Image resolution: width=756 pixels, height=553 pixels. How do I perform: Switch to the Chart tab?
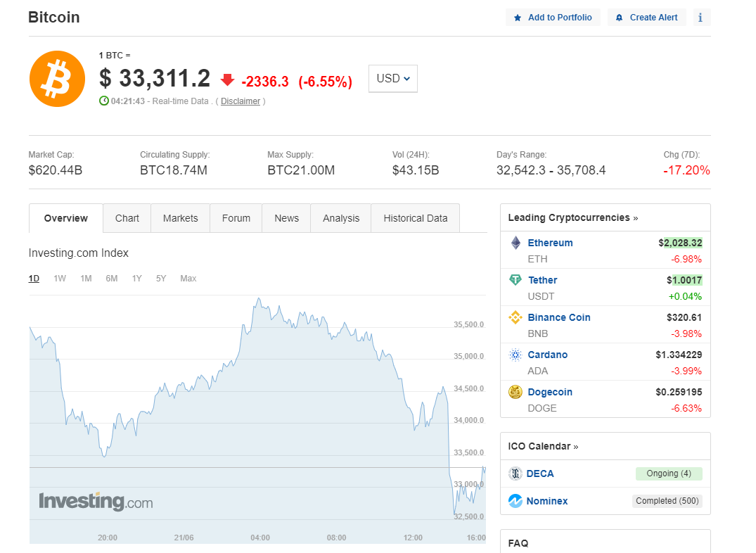127,218
